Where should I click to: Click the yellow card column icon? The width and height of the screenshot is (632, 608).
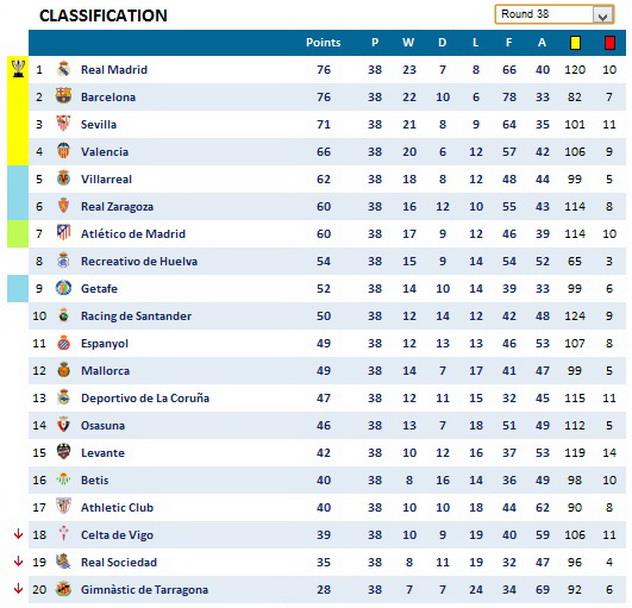click(575, 43)
